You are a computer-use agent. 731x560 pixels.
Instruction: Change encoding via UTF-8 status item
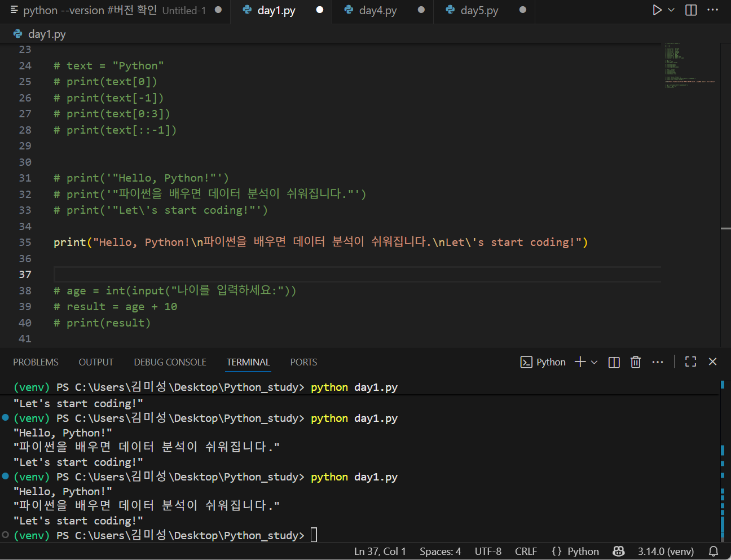coord(488,552)
